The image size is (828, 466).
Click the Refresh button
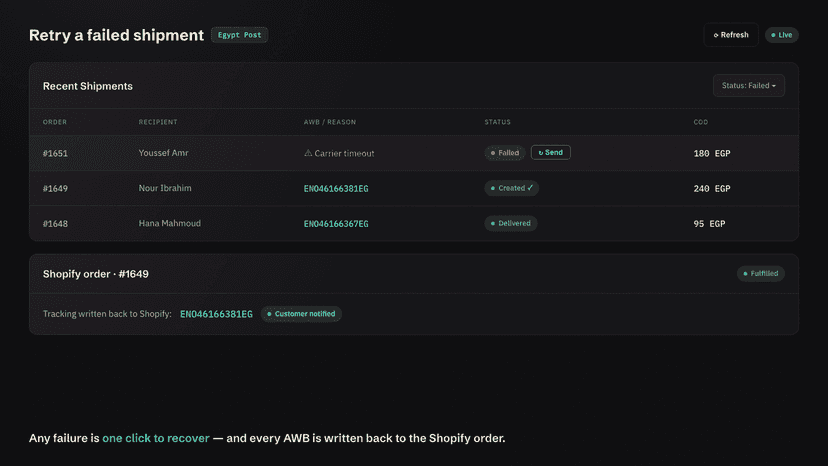[x=731, y=35]
